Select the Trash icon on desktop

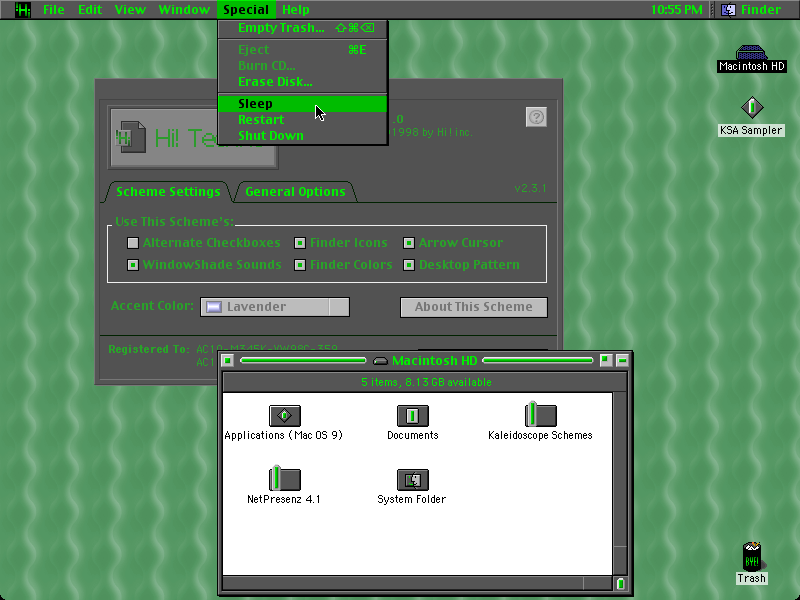tap(752, 556)
